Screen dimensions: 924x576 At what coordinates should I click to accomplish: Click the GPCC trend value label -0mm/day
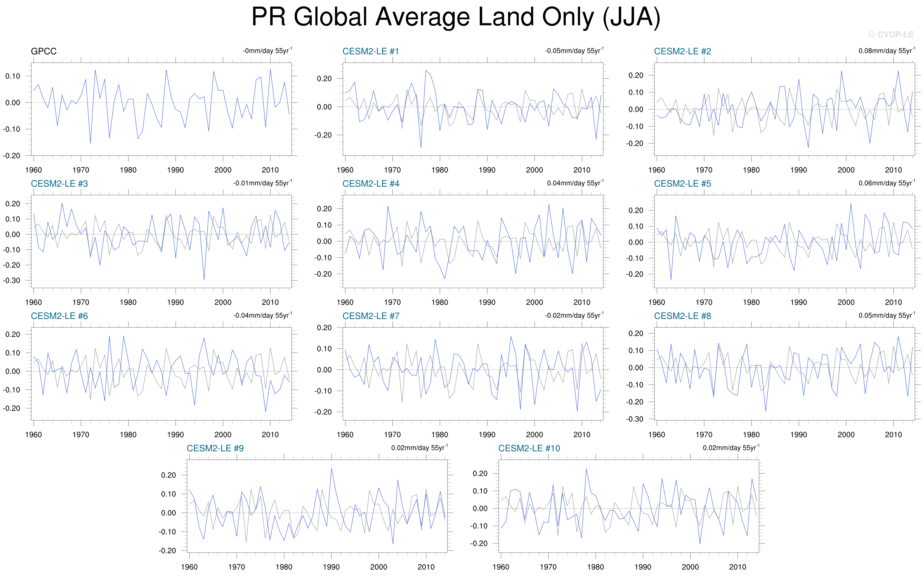[267, 51]
